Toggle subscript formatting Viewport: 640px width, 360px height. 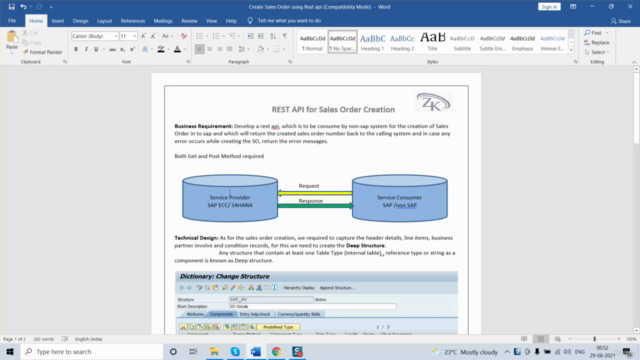(x=122, y=49)
